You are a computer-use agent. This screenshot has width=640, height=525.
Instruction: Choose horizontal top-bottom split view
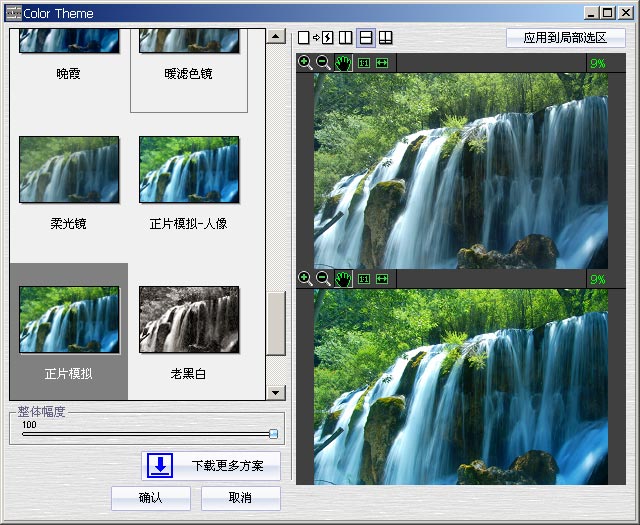(x=366, y=38)
